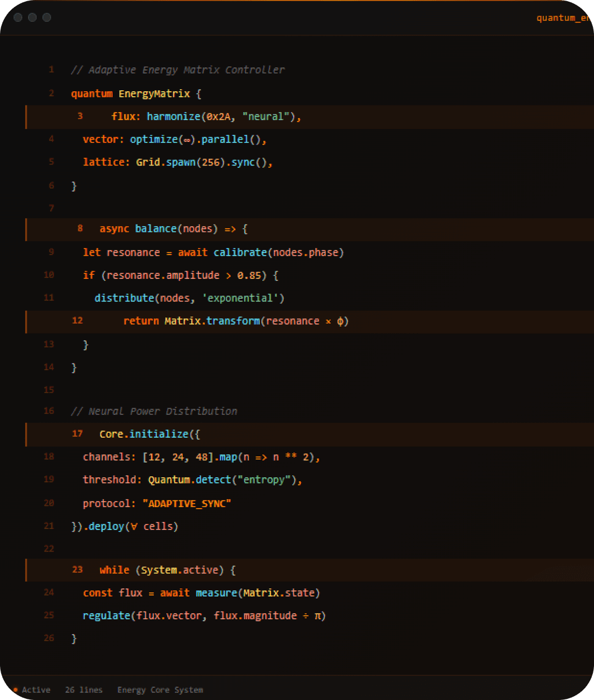Click the 'exponential' string in distribute call
594x700 pixels.
[243, 298]
